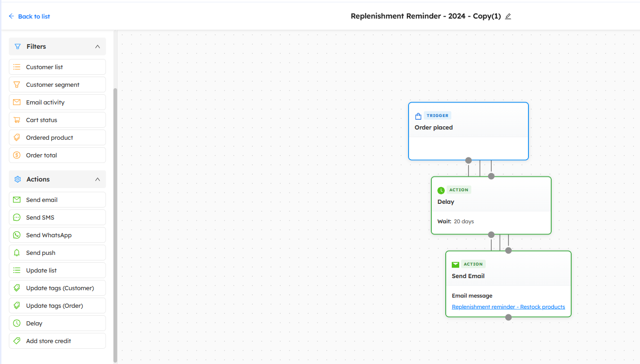Click the envelope icon on Send Email node
Viewport: 640px width, 364px height.
pos(455,265)
